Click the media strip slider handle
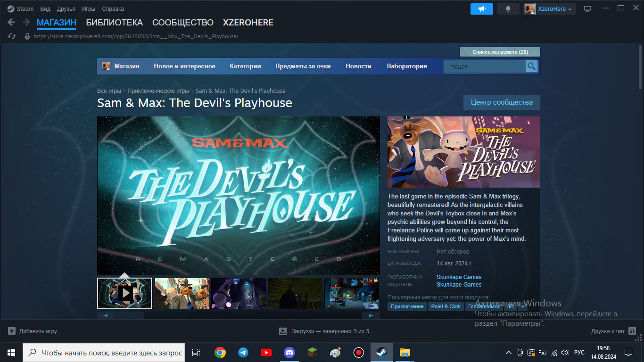Viewport: 644px width, 362px height. tap(129, 315)
